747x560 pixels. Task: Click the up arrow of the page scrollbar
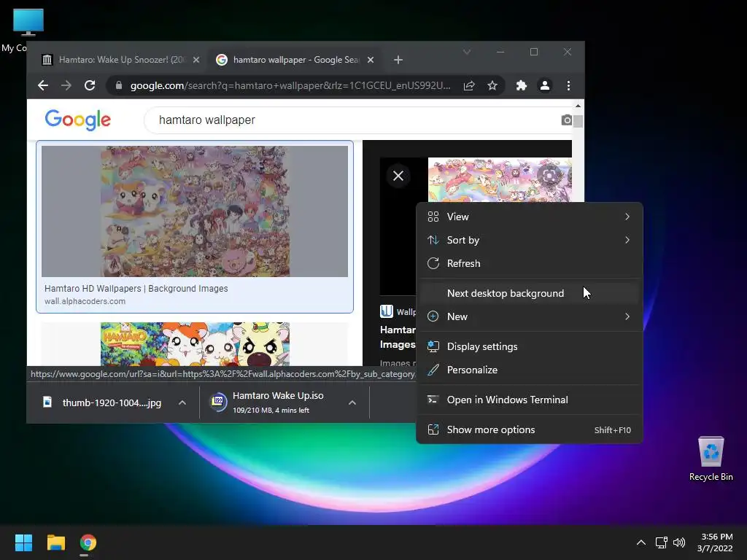pos(578,106)
